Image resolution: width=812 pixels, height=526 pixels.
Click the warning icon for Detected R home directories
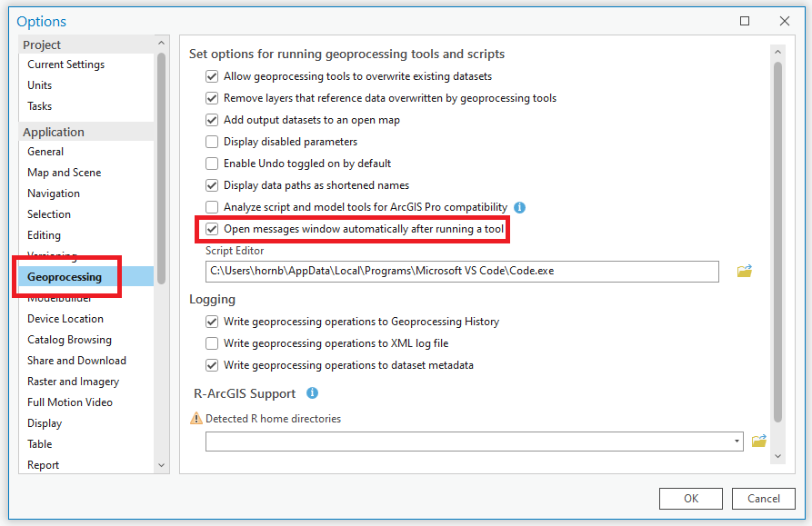click(195, 416)
